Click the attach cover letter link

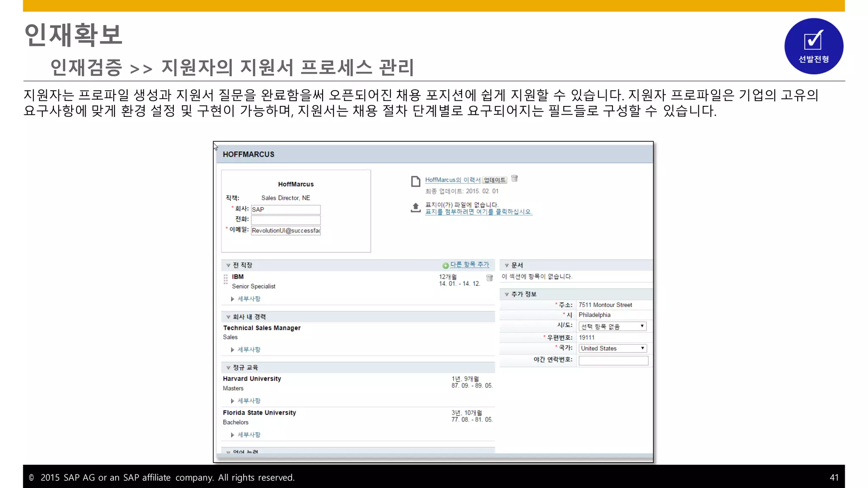pos(478,212)
